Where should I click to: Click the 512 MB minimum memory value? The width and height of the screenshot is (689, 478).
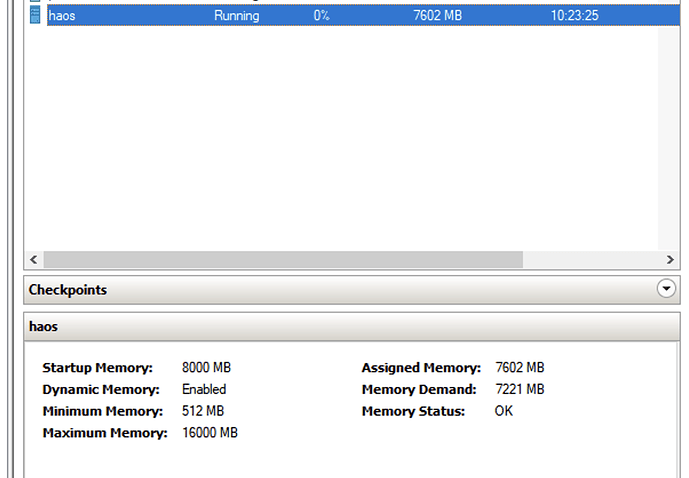[203, 411]
